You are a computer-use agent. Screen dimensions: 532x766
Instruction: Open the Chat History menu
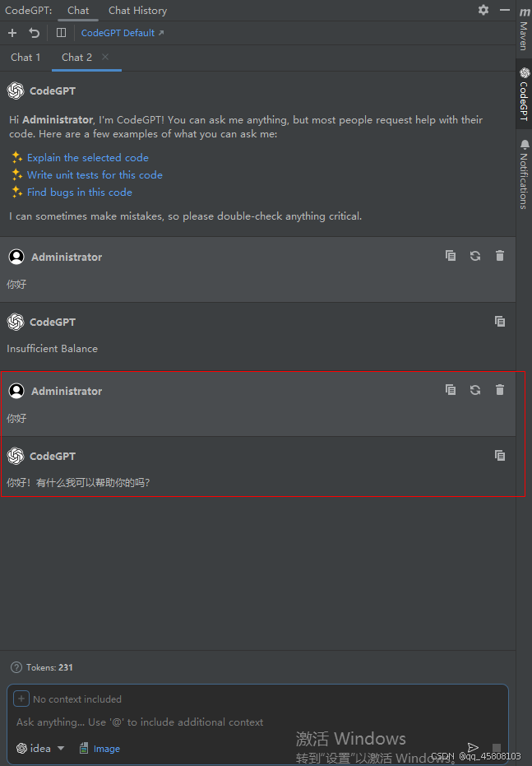(x=136, y=10)
